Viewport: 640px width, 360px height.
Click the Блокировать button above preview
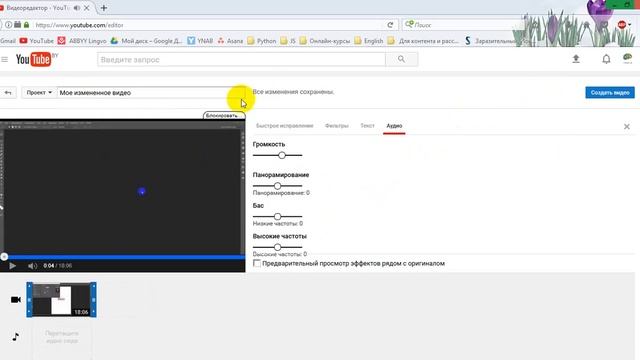click(224, 116)
